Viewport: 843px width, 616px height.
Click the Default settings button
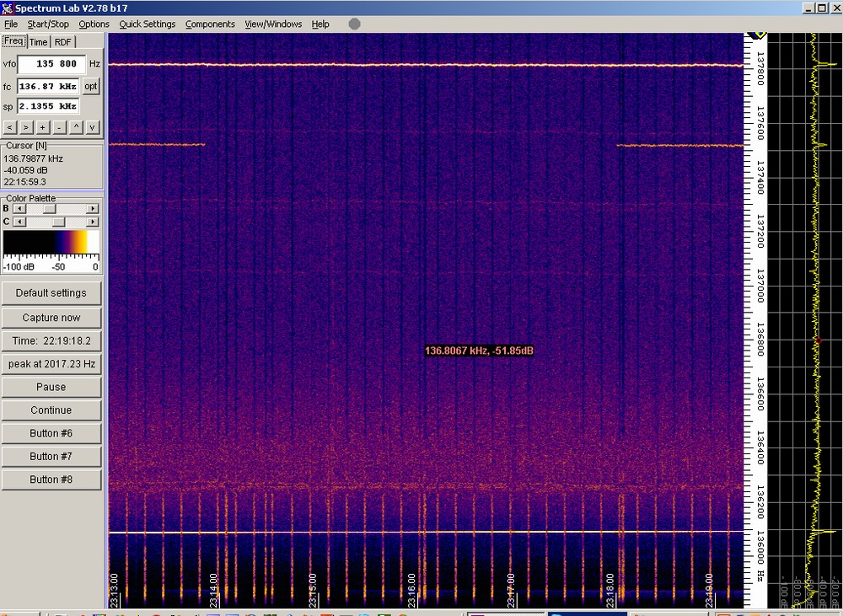tap(51, 293)
